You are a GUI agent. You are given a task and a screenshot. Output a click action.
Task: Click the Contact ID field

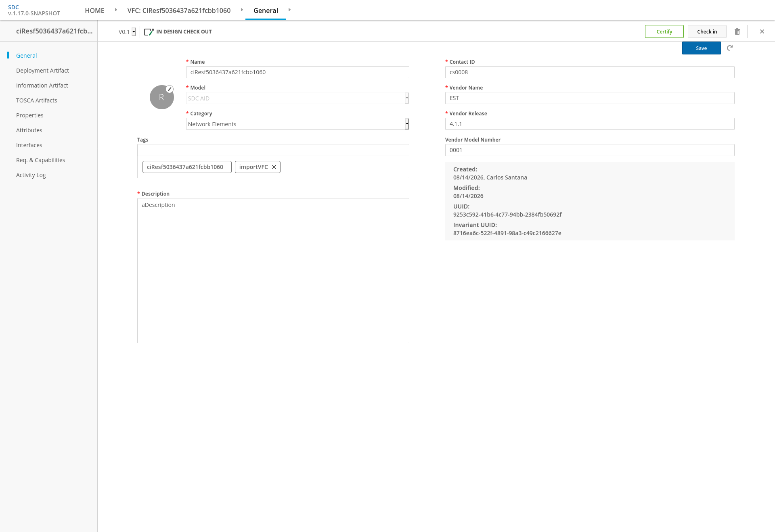point(590,72)
